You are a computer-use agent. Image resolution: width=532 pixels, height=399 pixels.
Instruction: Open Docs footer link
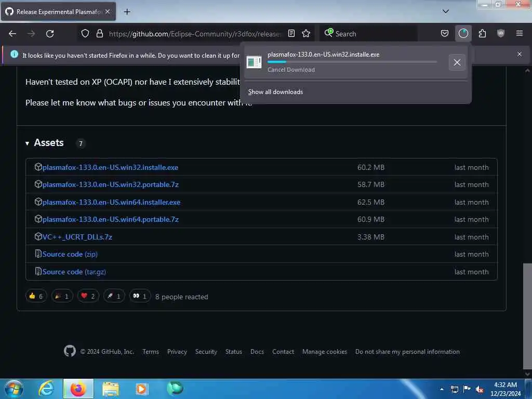click(257, 352)
